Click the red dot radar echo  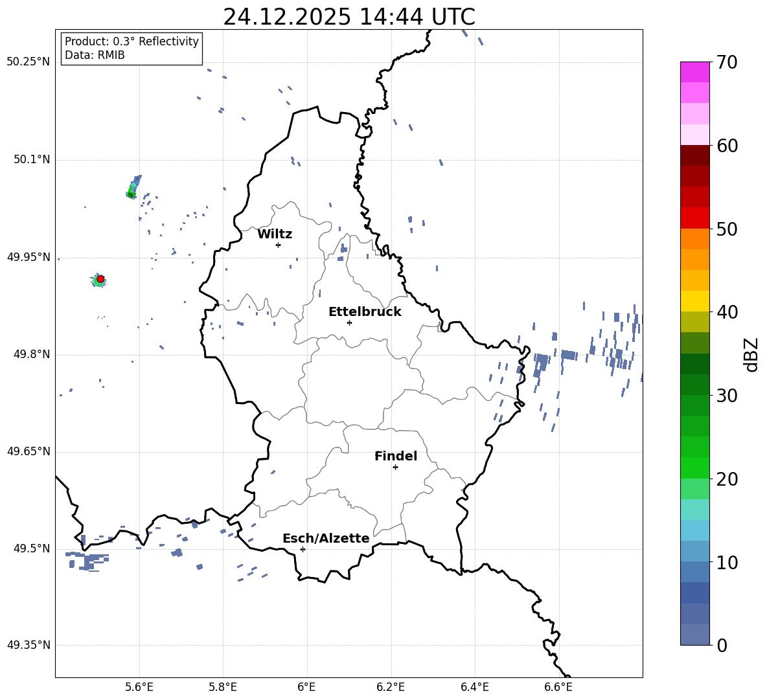100,279
